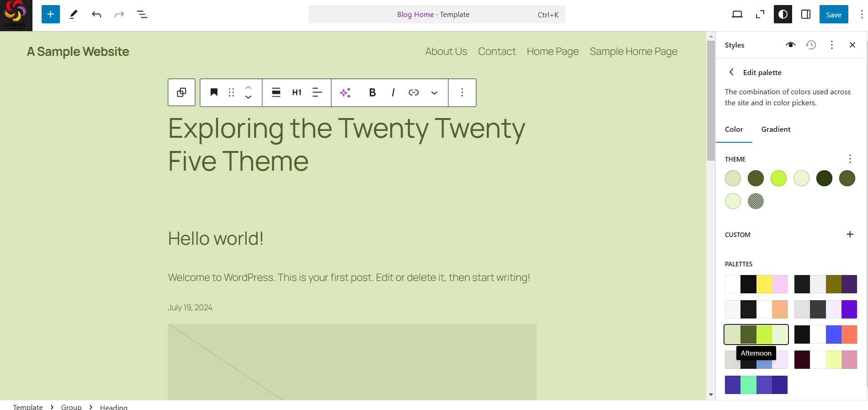Move the heading block down
This screenshot has height=410, width=868.
248,97
